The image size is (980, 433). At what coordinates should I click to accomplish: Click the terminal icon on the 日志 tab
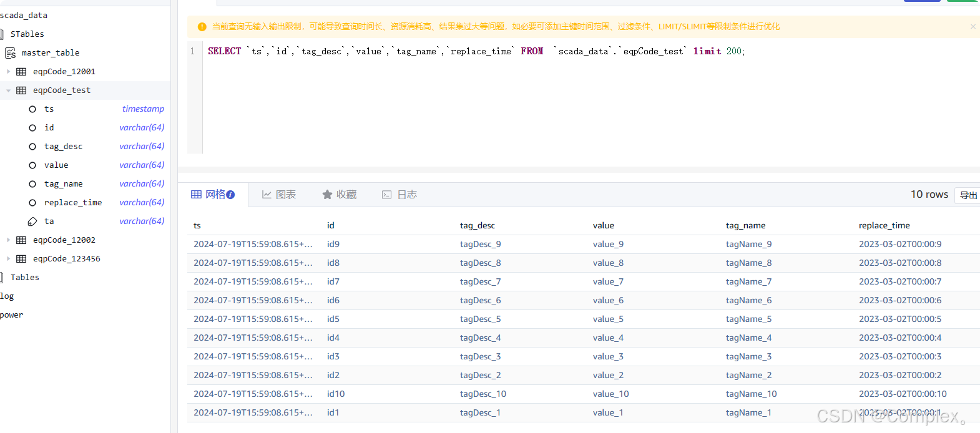pos(387,195)
